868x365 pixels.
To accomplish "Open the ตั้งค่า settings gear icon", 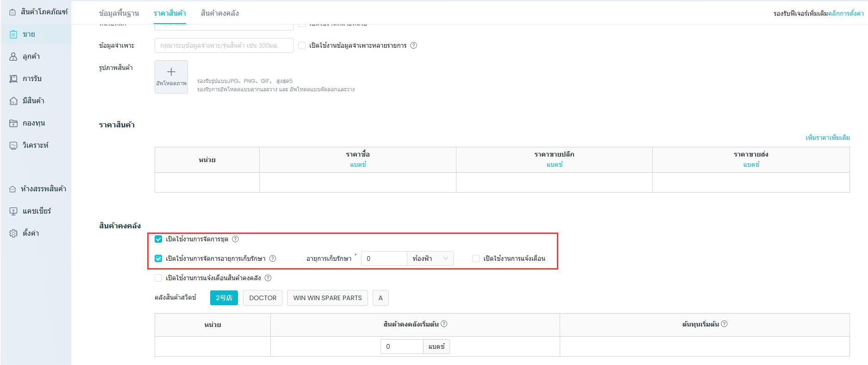I will 13,233.
